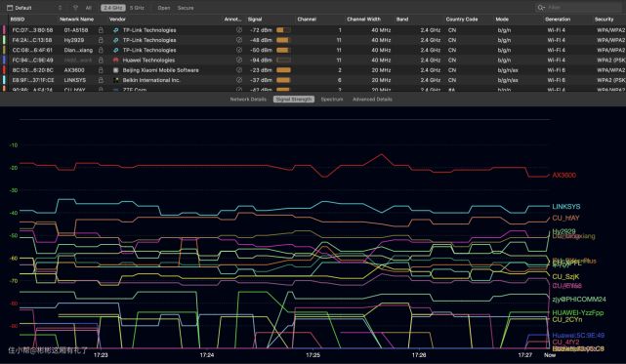The height and width of the screenshot is (364, 626).
Task: Sort by the BSSID column header
Action: click(x=18, y=20)
